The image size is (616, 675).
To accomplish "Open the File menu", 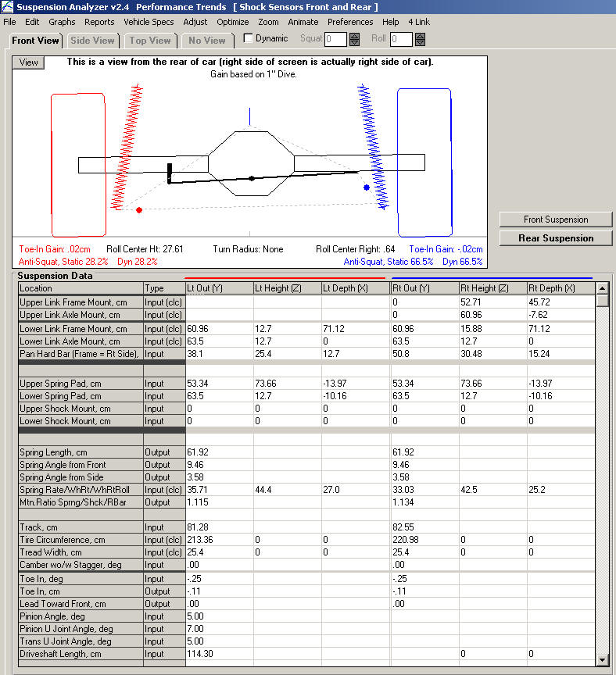I will tap(9, 22).
